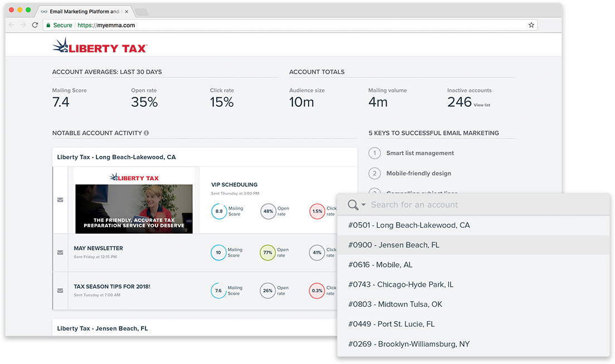Viewport: 615px width, 364px height.
Task: Click the 1.5% click rate circle
Action: pyautogui.click(x=318, y=211)
